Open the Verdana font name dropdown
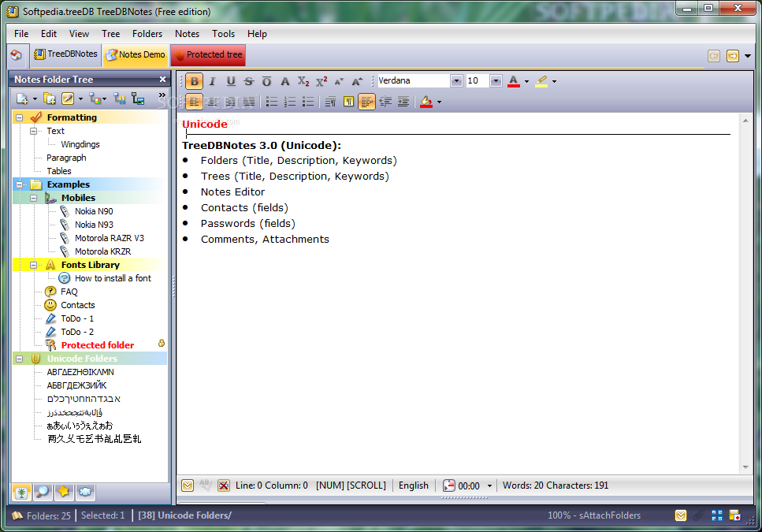The image size is (762, 532). tap(456, 80)
